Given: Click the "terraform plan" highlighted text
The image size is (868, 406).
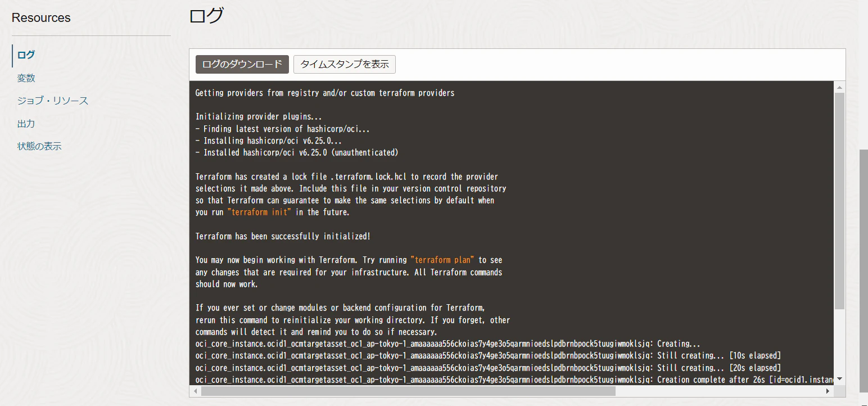Looking at the screenshot, I should click(442, 260).
